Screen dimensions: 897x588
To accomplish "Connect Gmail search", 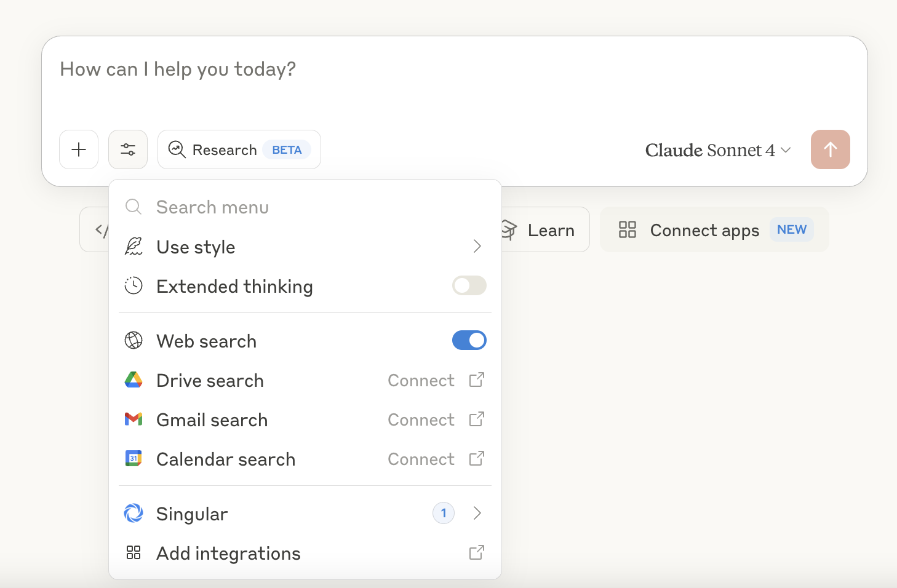I will coord(421,420).
